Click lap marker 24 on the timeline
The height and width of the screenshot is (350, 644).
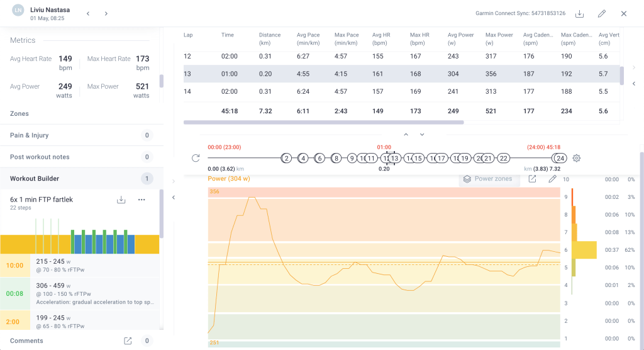click(x=560, y=158)
